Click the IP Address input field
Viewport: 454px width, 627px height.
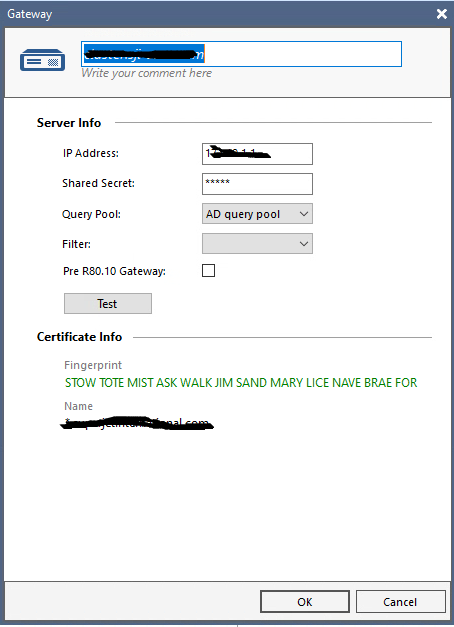[x=257, y=154]
